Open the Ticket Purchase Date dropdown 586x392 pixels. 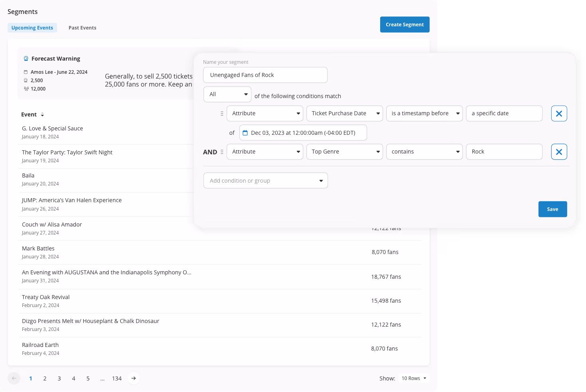tap(345, 114)
